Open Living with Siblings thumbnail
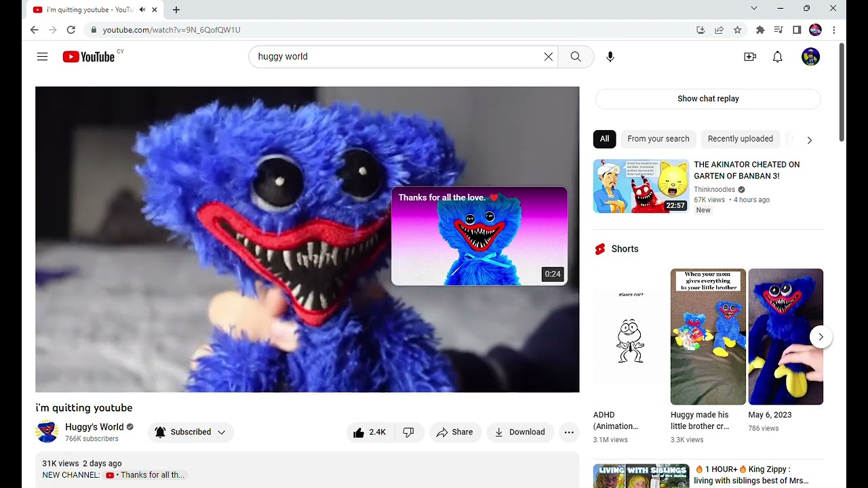 coord(641,476)
